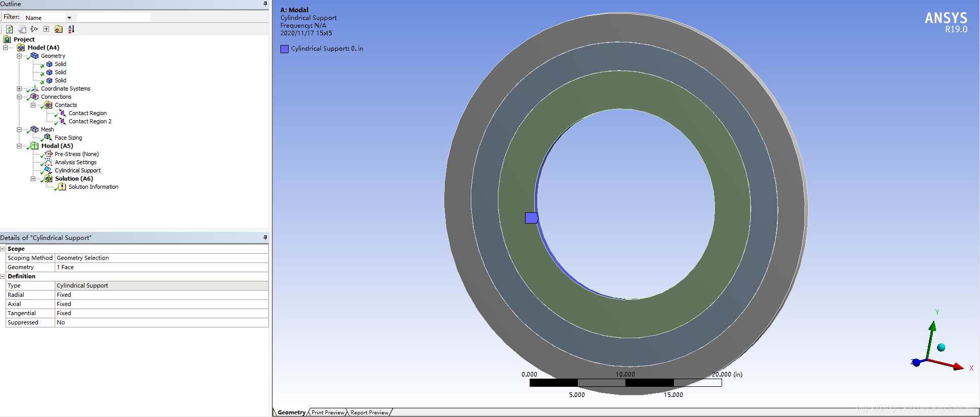
Task: Click the Axial 'Fixed' value cell
Action: coord(162,304)
